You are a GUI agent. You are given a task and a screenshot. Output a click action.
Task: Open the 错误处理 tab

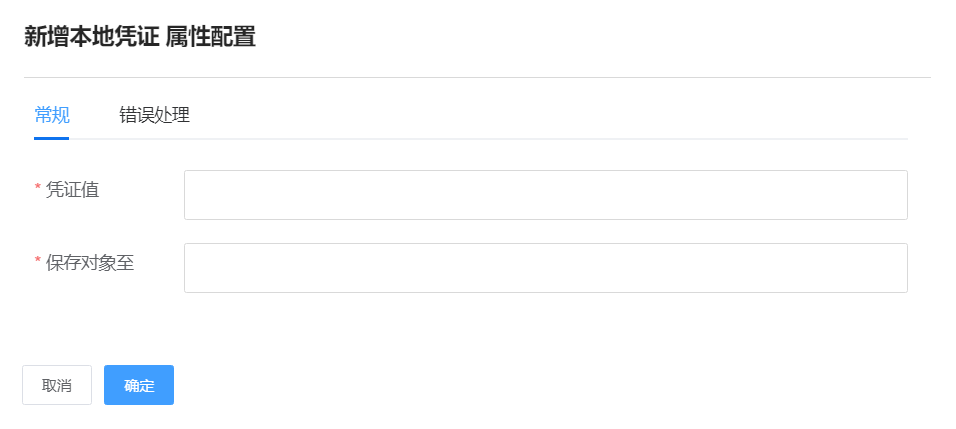154,115
